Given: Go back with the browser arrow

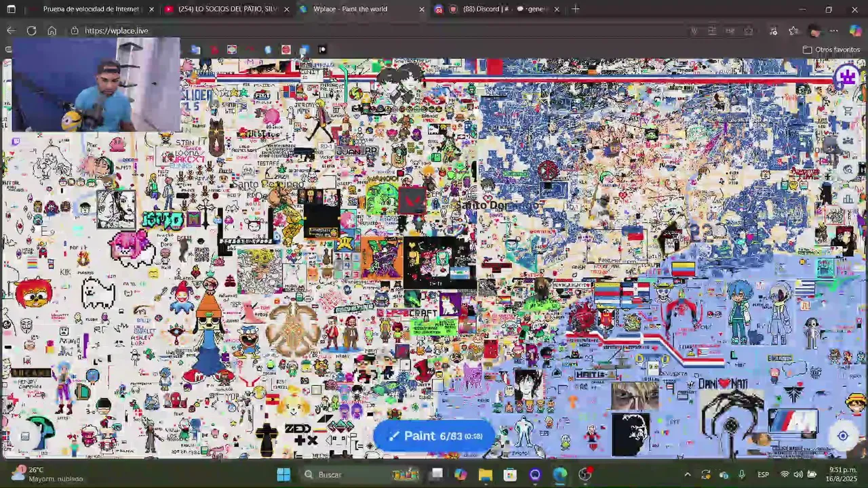Looking at the screenshot, I should (x=11, y=30).
